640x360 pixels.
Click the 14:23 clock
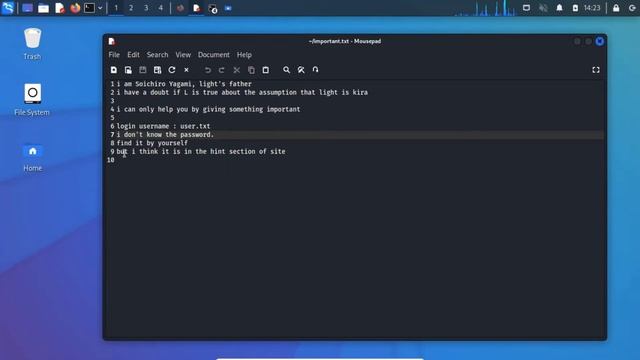[592, 8]
